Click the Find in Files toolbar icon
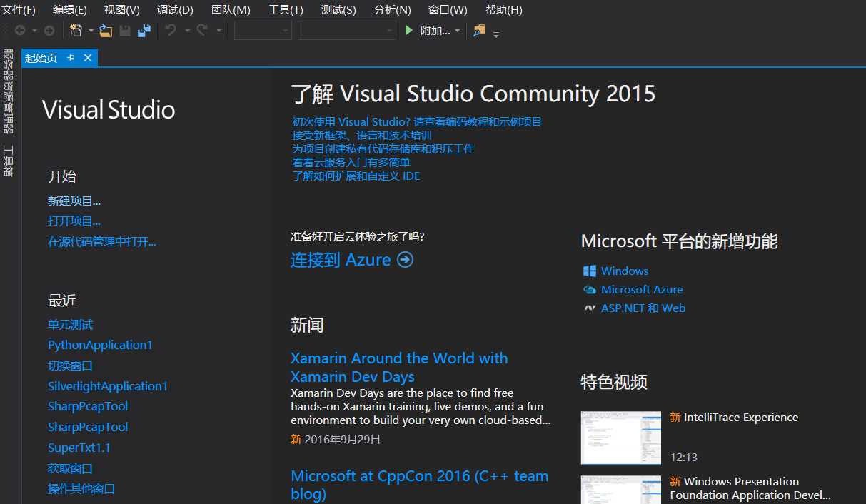Image resolution: width=866 pixels, height=504 pixels. coord(479,31)
